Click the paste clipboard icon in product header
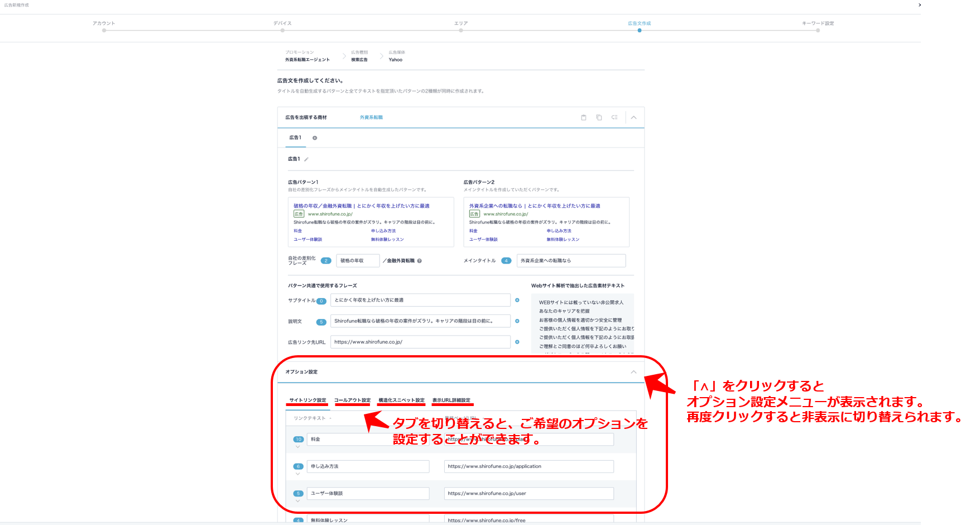Screen dimensions: 980x525 click(x=584, y=117)
